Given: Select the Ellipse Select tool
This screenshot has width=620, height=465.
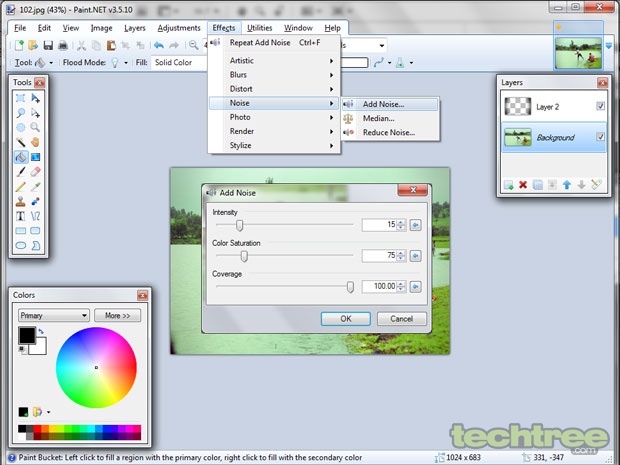Looking at the screenshot, I should tap(21, 127).
